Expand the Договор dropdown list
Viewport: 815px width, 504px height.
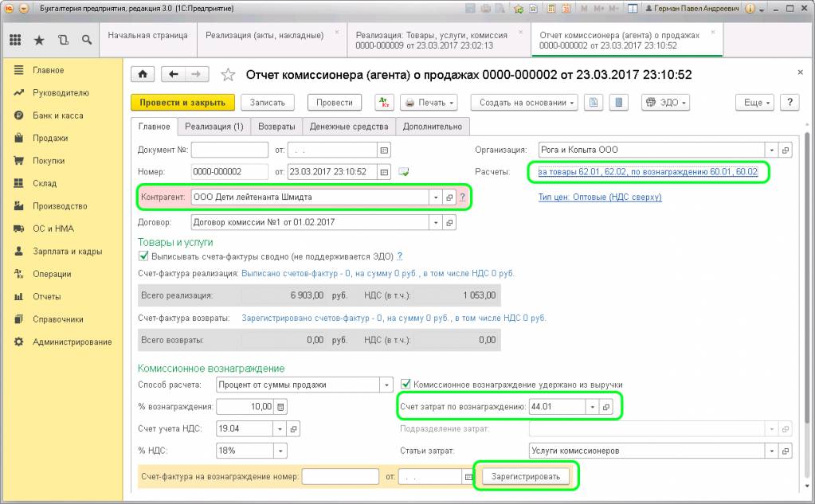coord(436,222)
